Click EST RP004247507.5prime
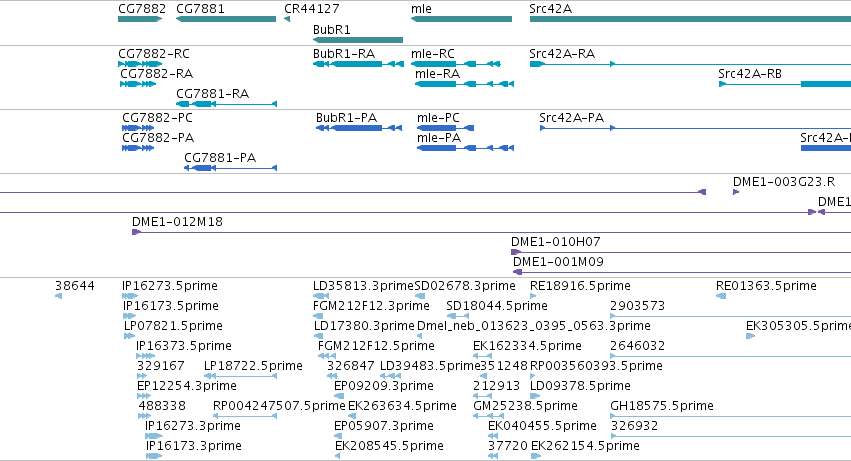 click(x=279, y=407)
